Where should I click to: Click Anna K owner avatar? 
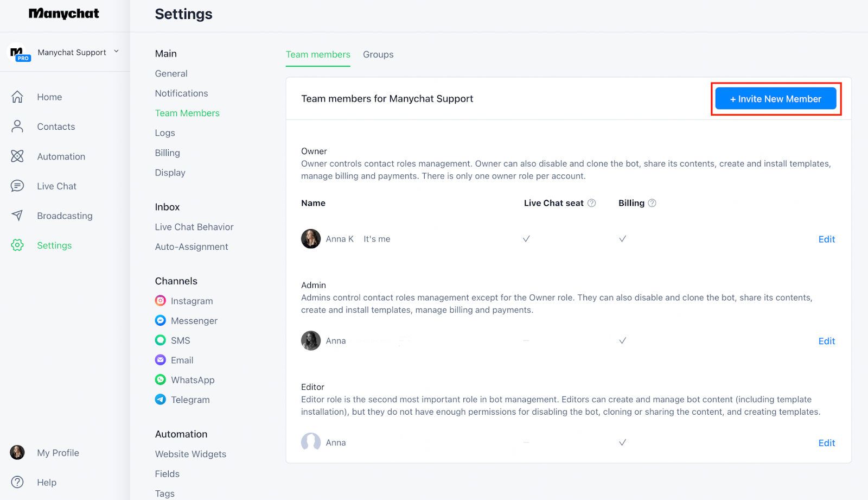[x=311, y=239]
